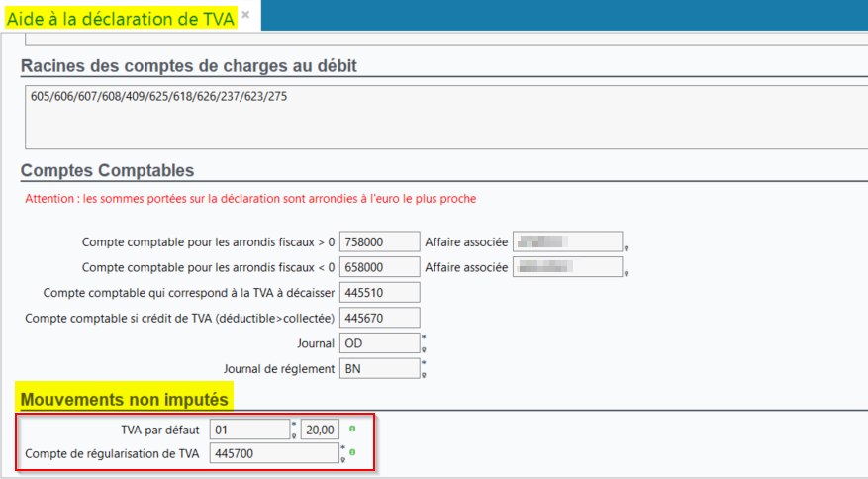868x479 pixels.
Task: Open lookup icon beside Compte de régularisation 445700
Action: [x=342, y=459]
